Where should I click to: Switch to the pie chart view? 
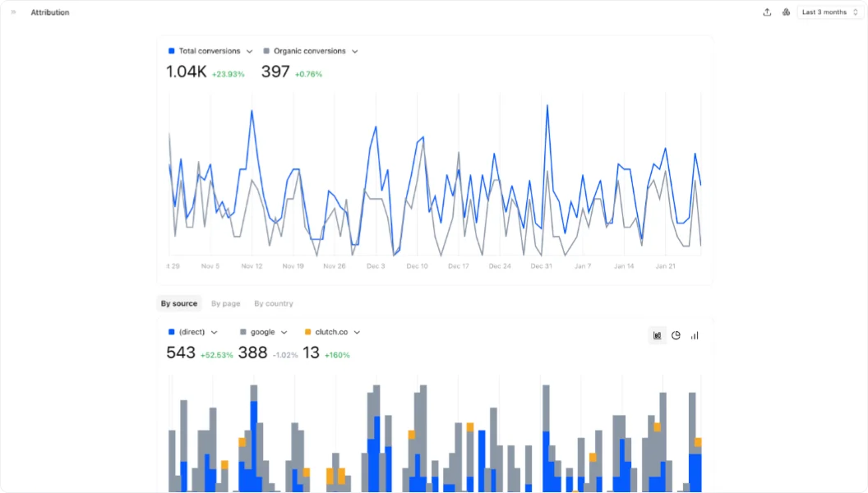click(x=676, y=335)
